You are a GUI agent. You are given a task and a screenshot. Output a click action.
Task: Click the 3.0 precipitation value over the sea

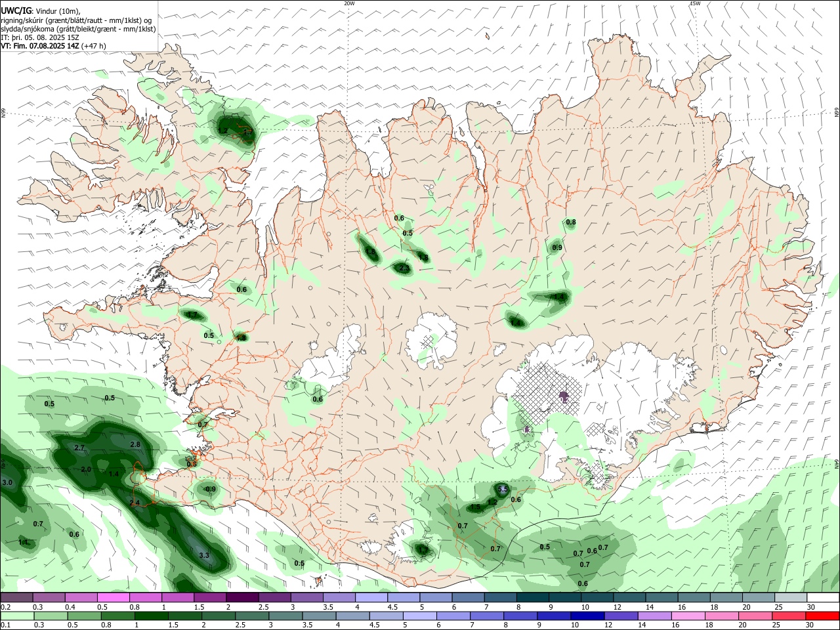pyautogui.click(x=7, y=482)
